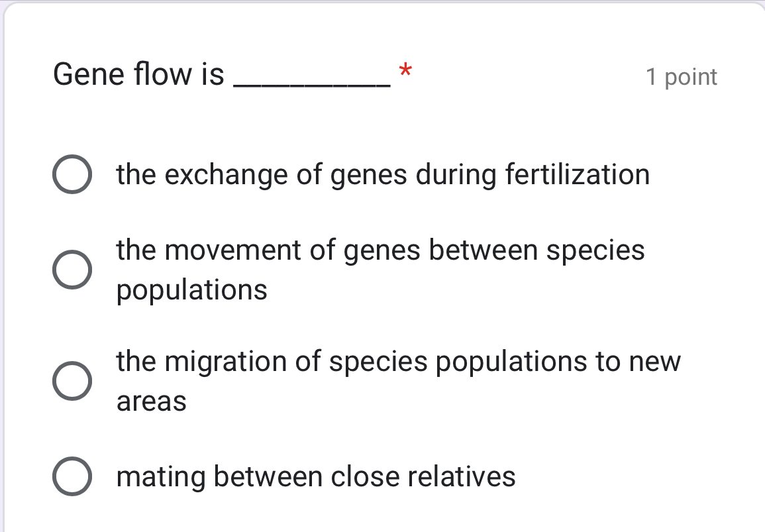This screenshot has width=765, height=532.
Task: Click the '1 point' label
Action: coord(682,77)
